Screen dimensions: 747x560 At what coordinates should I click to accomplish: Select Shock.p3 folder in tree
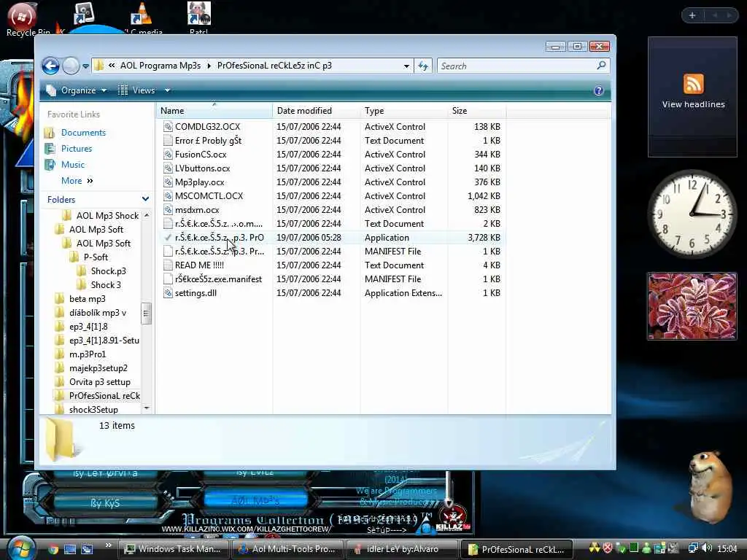(x=109, y=271)
